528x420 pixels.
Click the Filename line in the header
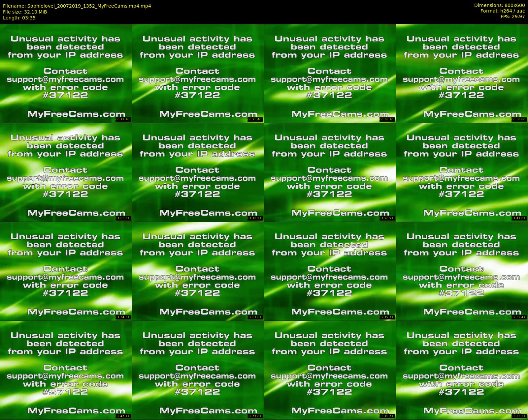(x=77, y=6)
